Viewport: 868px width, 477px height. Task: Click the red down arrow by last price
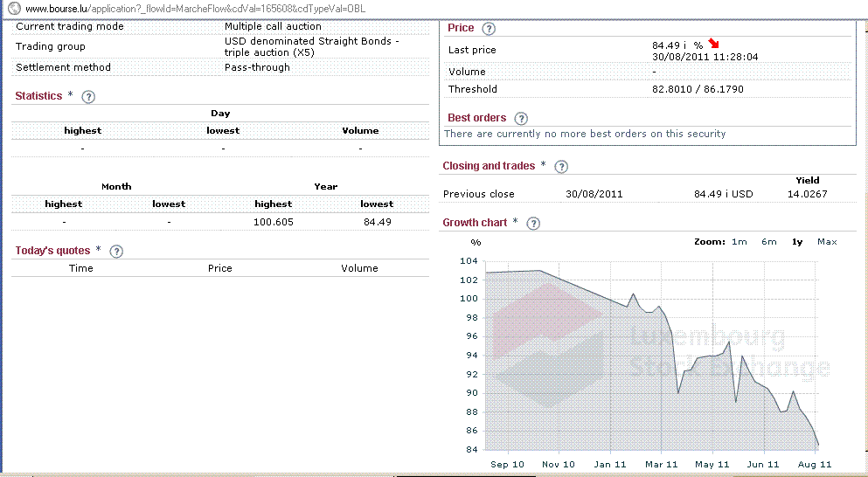coord(714,45)
